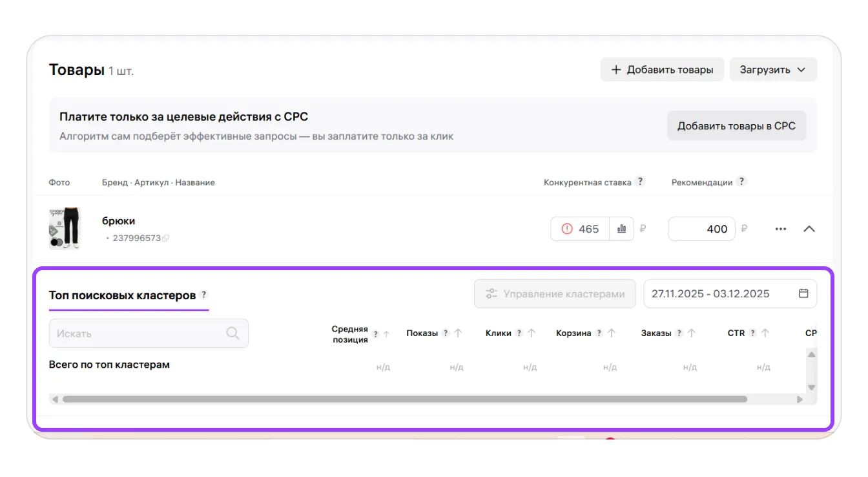Click the Рекомендации bid field with 400

tap(701, 229)
